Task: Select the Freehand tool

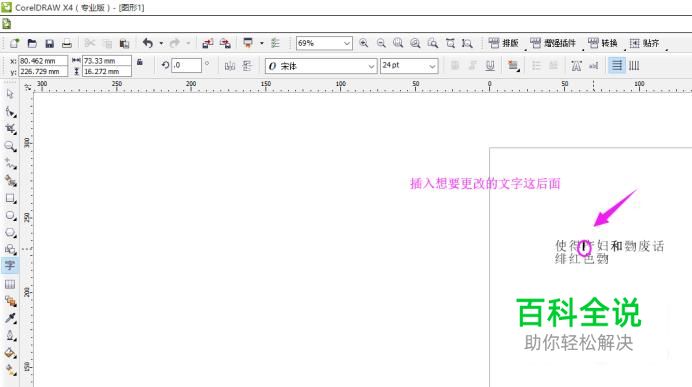Action: click(10, 164)
